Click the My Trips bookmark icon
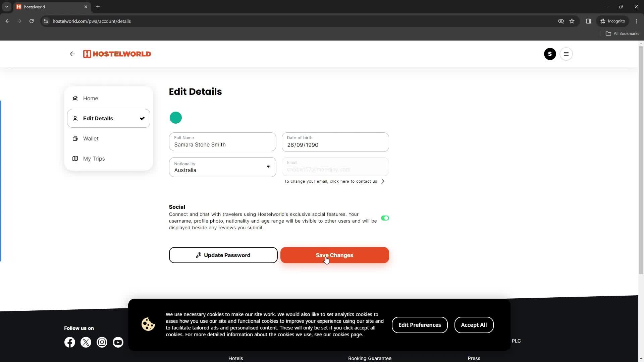 point(75,158)
